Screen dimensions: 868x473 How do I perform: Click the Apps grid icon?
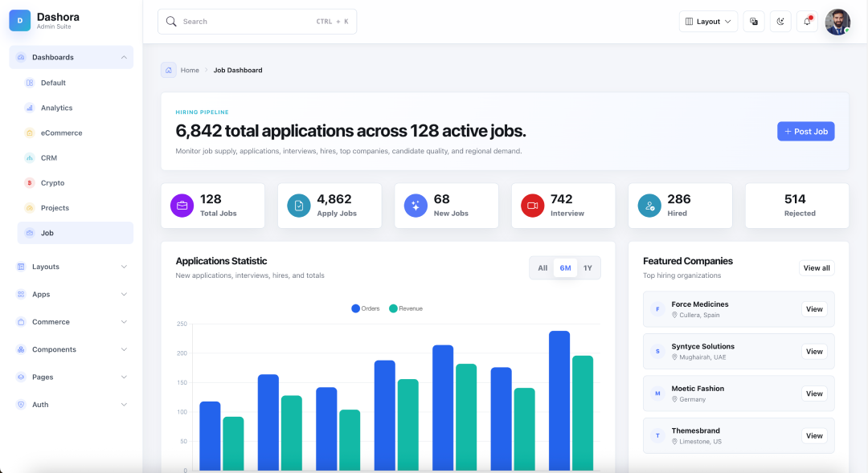click(x=21, y=294)
